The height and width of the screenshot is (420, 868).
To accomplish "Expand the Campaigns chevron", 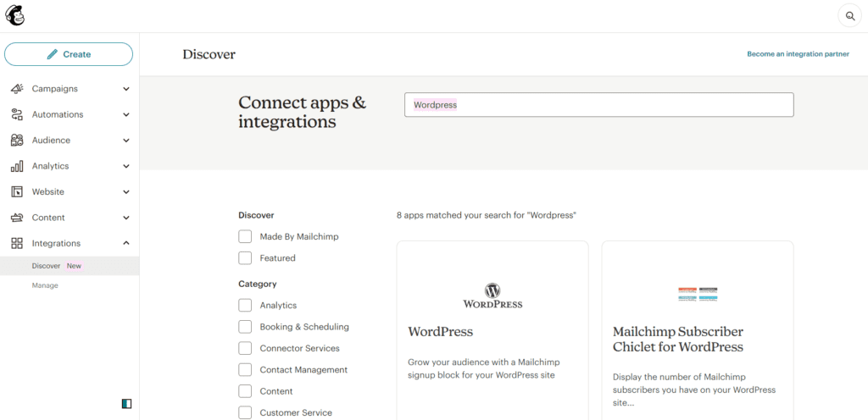I will (126, 89).
